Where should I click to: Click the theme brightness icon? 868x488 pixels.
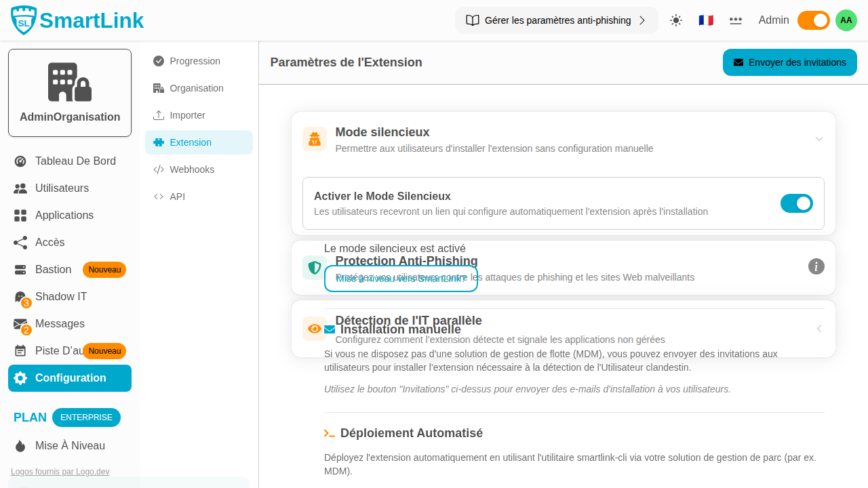(675, 20)
